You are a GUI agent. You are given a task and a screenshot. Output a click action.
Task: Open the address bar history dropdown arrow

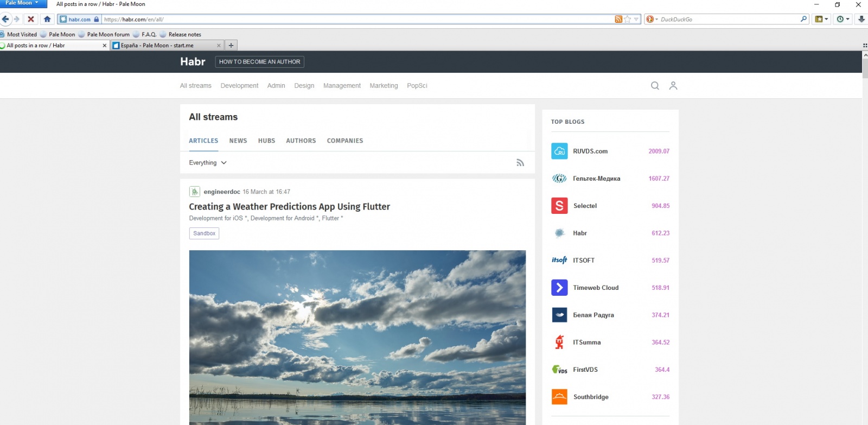(x=636, y=20)
